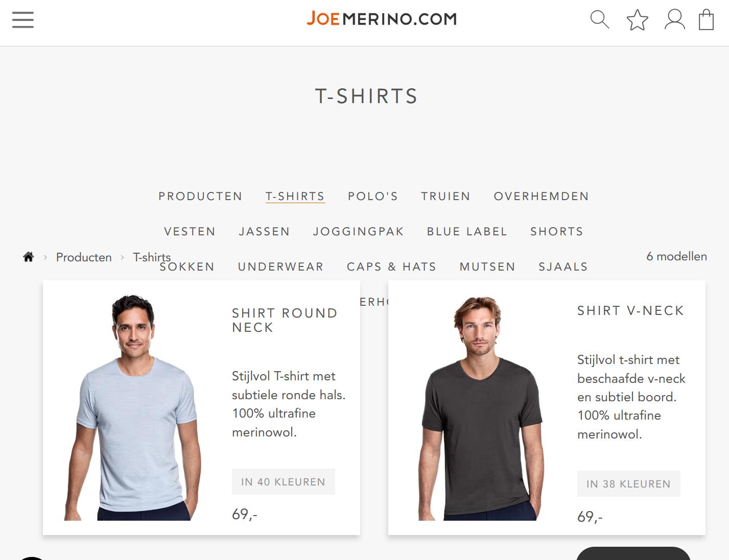Select the Polo's category
This screenshot has height=560, width=729.
tap(373, 197)
